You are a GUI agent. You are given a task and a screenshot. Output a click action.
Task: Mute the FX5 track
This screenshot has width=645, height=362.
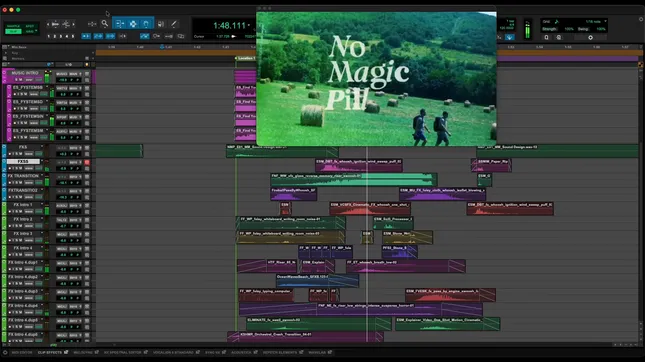[22, 154]
